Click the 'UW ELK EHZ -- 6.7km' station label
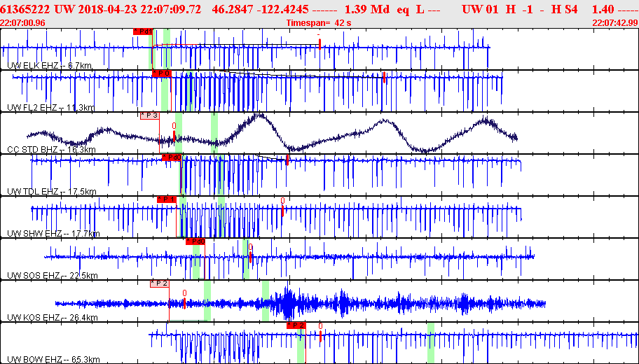 click(50, 66)
